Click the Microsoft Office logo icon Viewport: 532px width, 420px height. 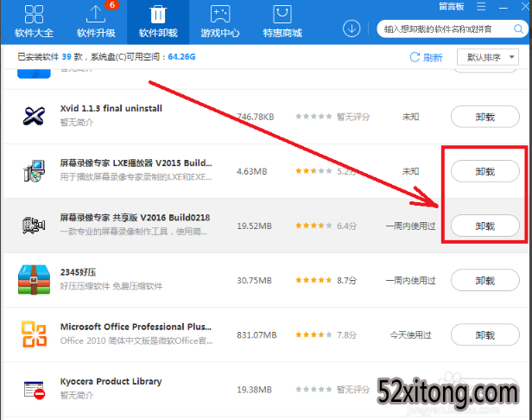34,334
